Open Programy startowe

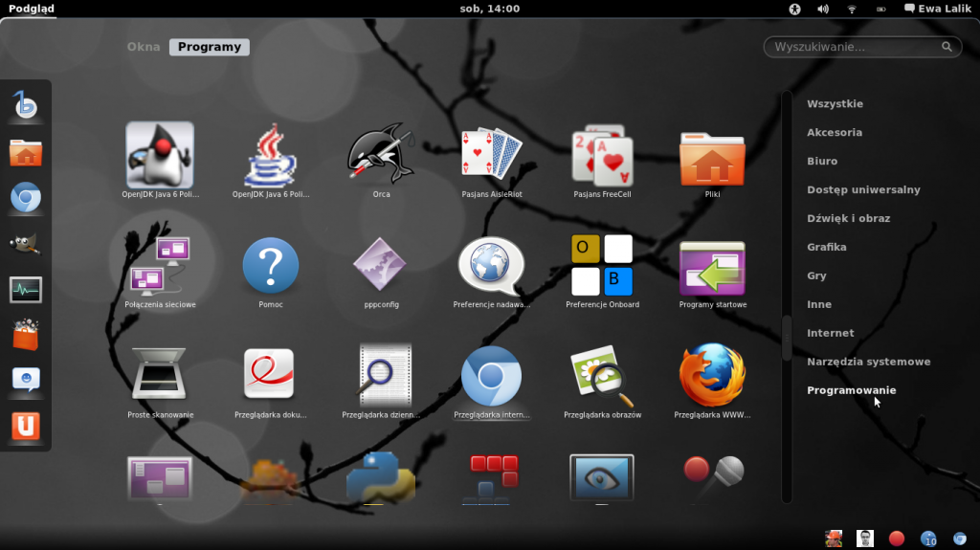click(x=712, y=269)
